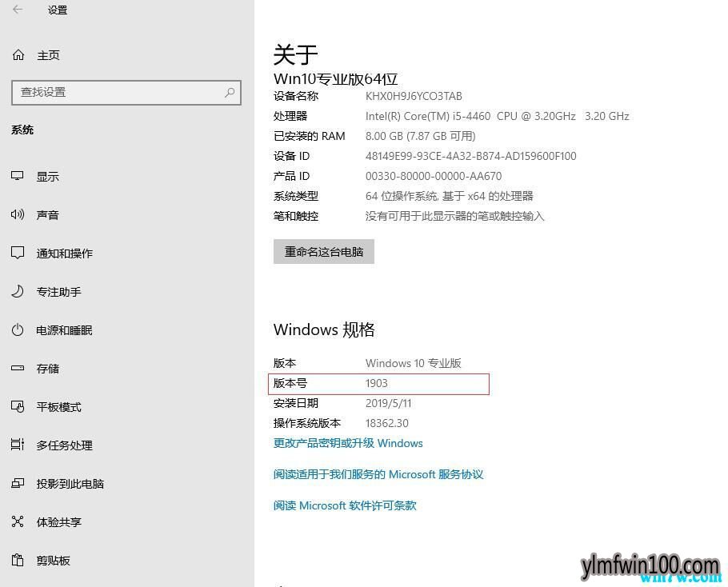This screenshot has width=728, height=587.
Task: Click the Windows 10 专业版 edition value
Action: 414,363
